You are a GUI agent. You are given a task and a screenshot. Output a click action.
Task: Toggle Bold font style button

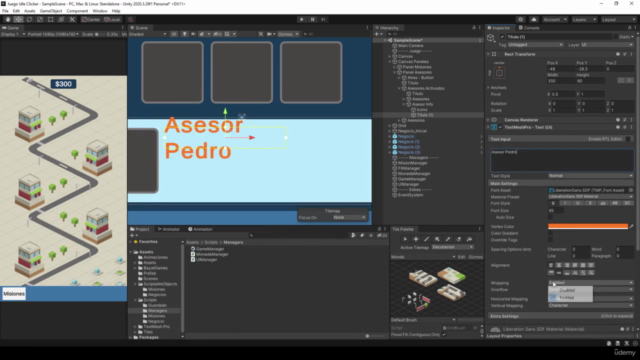(x=553, y=203)
